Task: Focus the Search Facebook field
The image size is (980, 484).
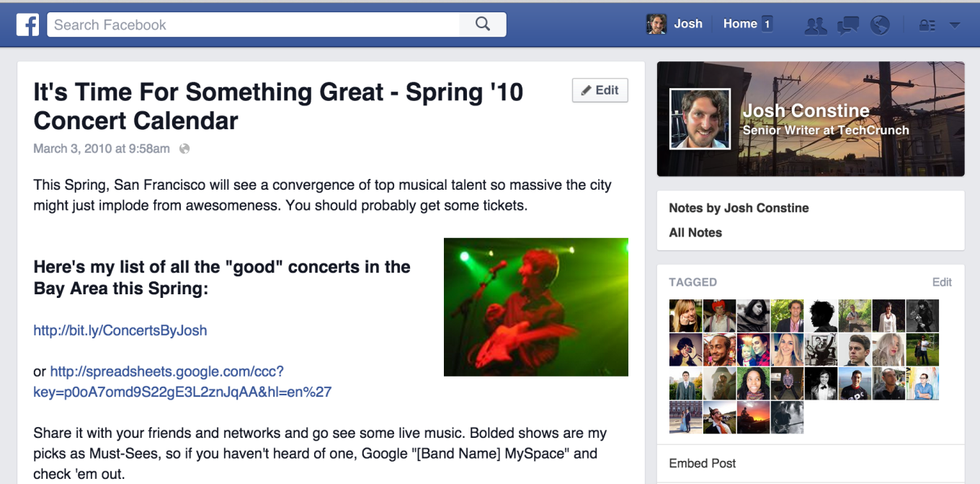Action: [252, 25]
